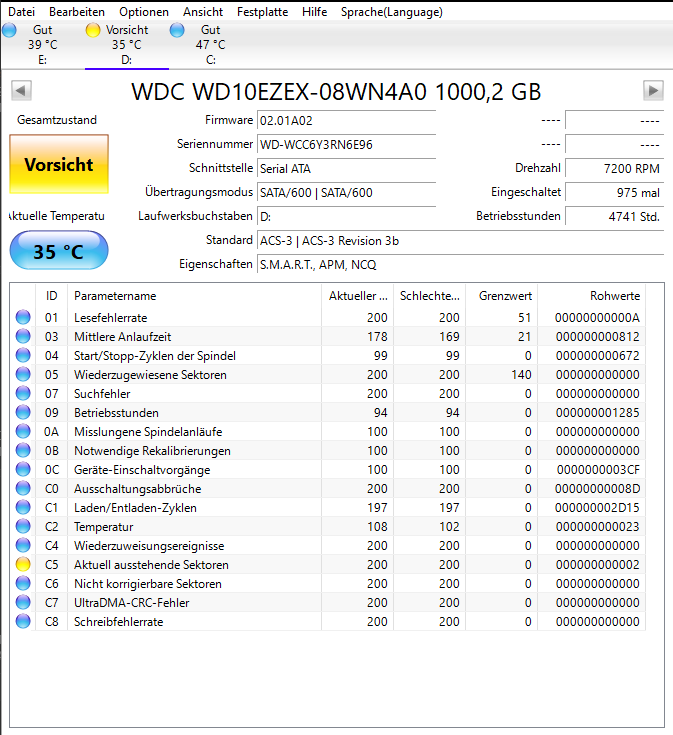Viewport: 673px width, 735px height.
Task: Select drive D: with Vorsicht status
Action: 127,45
